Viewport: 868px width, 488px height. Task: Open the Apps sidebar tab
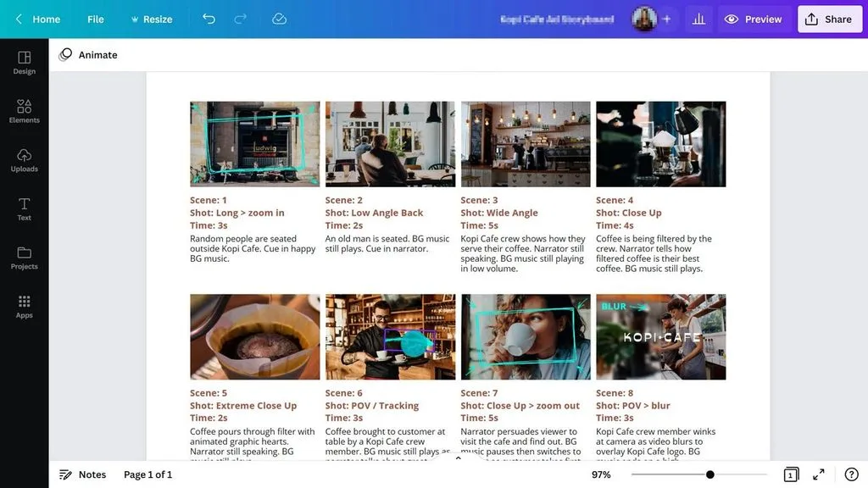pos(25,307)
